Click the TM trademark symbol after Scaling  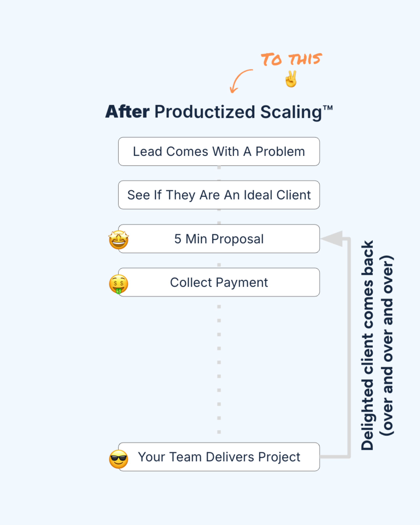pyautogui.click(x=328, y=108)
